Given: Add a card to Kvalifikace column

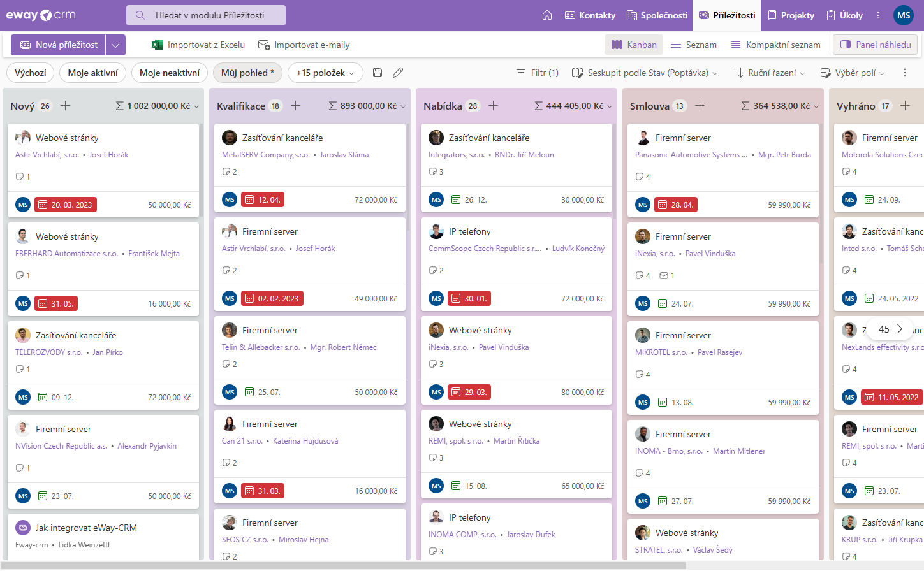Looking at the screenshot, I should coord(295,106).
